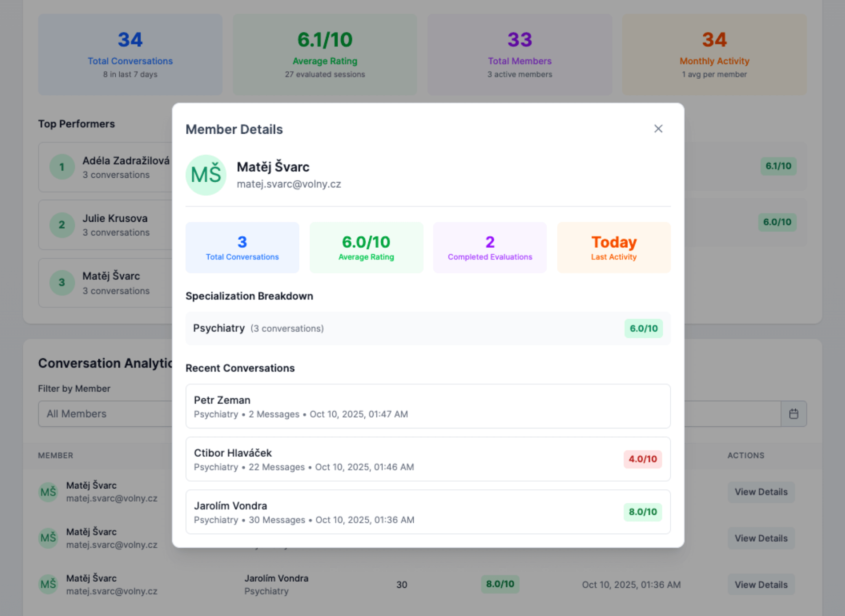Viewport: 845px width, 616px height.
Task: Select Psychiatry specialization breakdown row
Action: click(x=396, y=328)
